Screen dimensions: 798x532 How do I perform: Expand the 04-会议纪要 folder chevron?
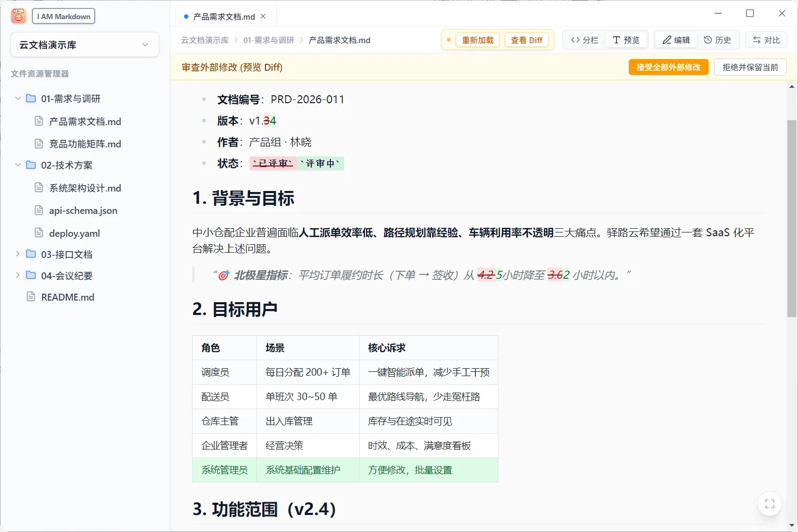[x=18, y=276]
